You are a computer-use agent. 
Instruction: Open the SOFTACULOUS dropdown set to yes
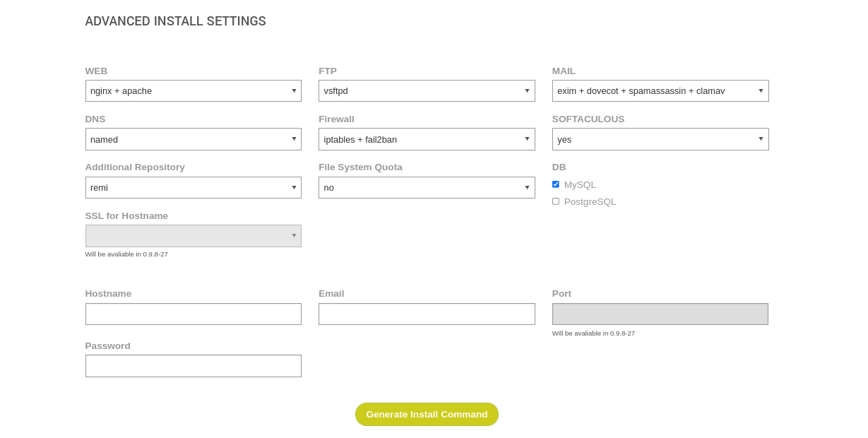[x=660, y=139]
